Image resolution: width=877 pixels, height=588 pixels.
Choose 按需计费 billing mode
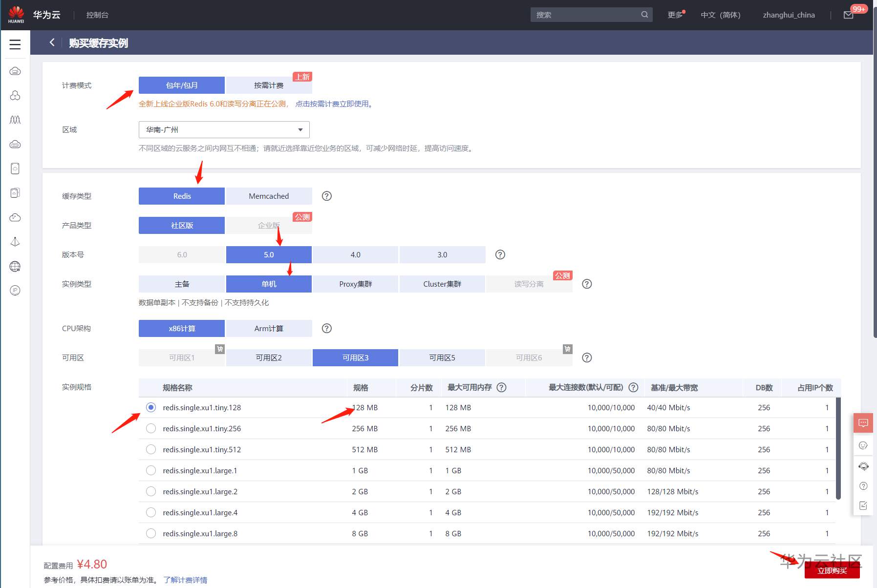point(269,85)
